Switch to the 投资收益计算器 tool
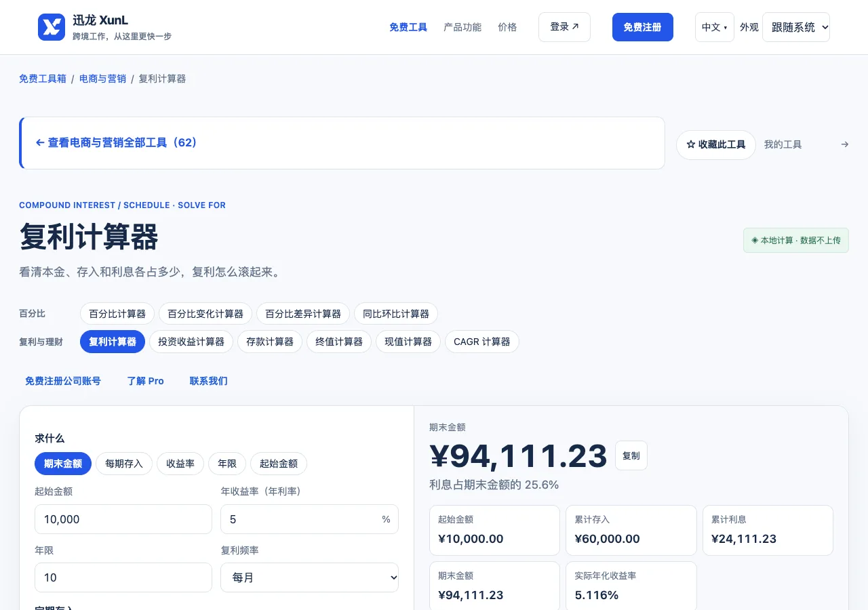This screenshot has height=610, width=868. (191, 342)
